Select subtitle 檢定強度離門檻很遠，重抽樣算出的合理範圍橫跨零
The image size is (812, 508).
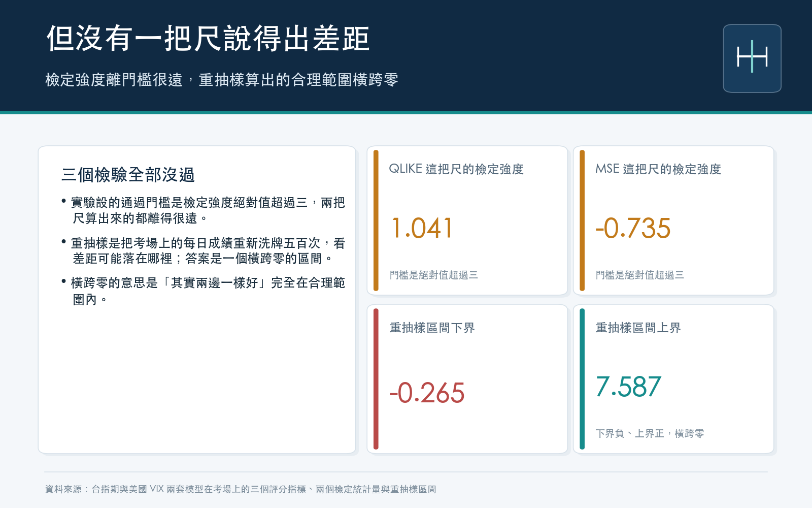(x=222, y=80)
